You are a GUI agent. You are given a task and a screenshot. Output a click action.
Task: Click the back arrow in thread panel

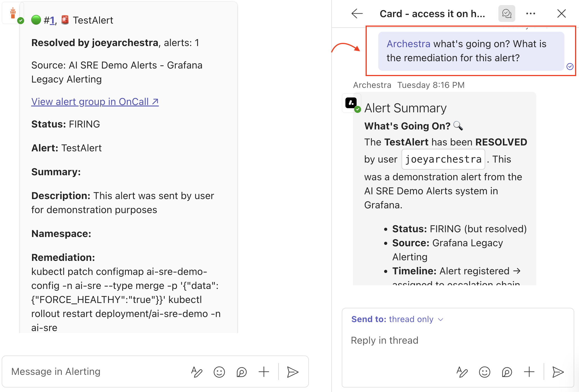coord(357,13)
